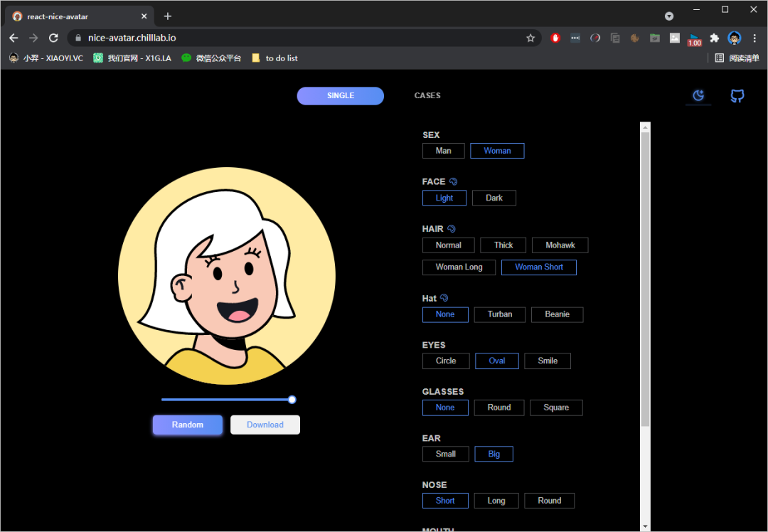Click the dark mode moon icon
Image resolution: width=768 pixels, height=532 pixels.
(698, 96)
